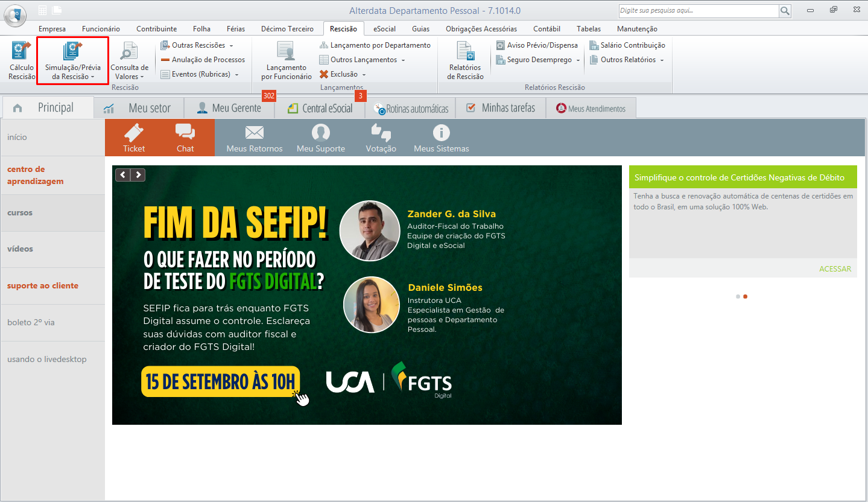Screen dimensions: 868x502
Task: Click the magnifier search button
Action: [785, 10]
